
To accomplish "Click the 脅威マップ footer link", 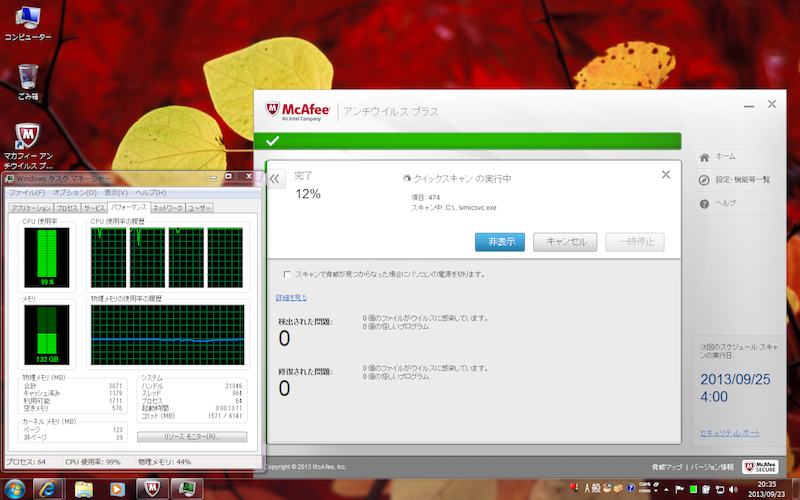I will pyautogui.click(x=667, y=467).
